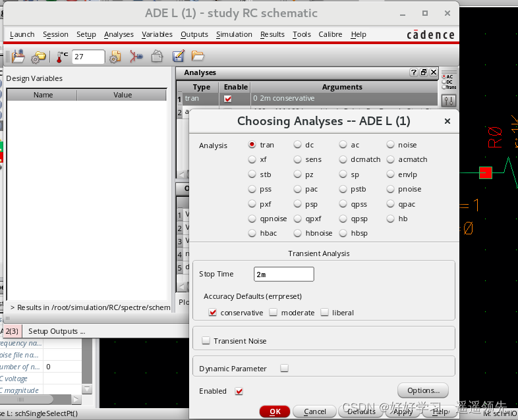
Task: Click the Options... button
Action: pos(423,390)
